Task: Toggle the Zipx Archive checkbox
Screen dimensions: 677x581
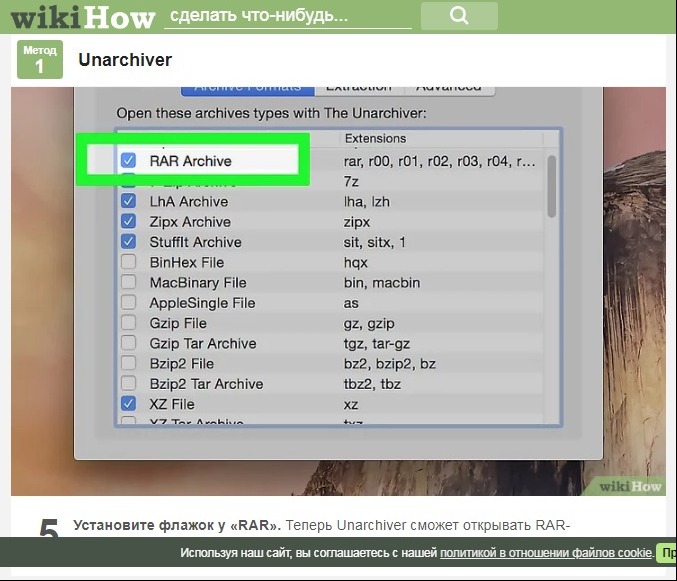Action: coord(128,221)
